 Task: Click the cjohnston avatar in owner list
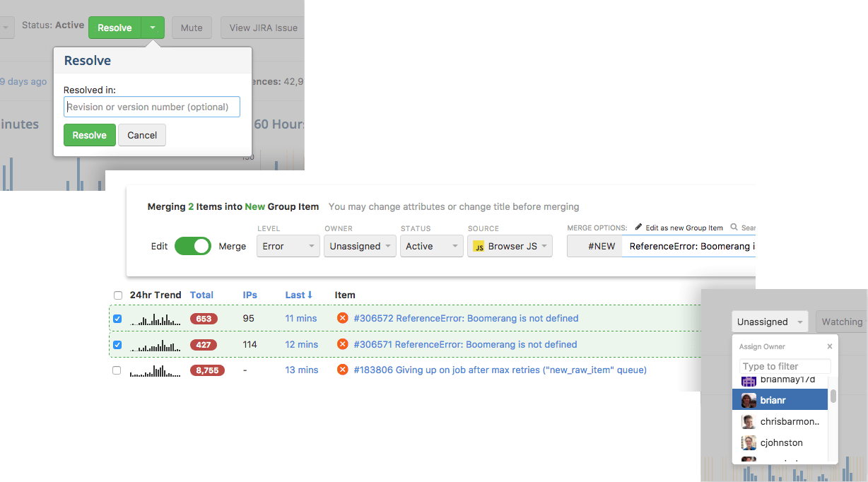(x=749, y=442)
